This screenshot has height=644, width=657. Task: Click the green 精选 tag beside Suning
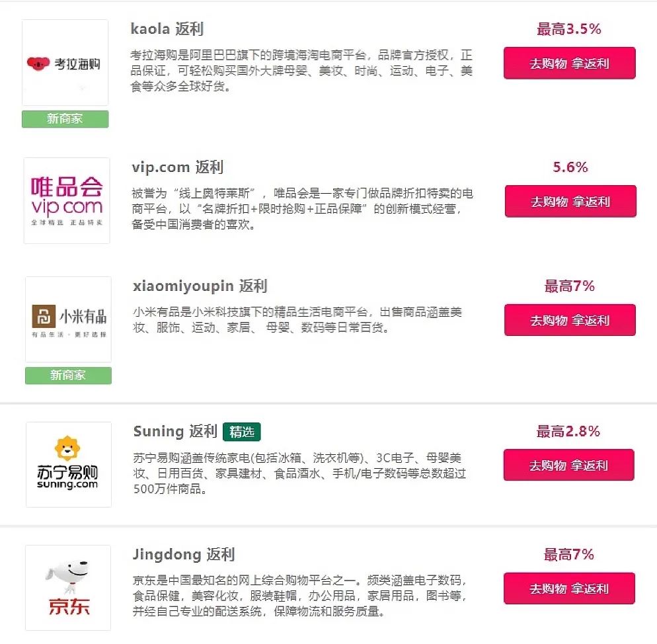coord(242,432)
